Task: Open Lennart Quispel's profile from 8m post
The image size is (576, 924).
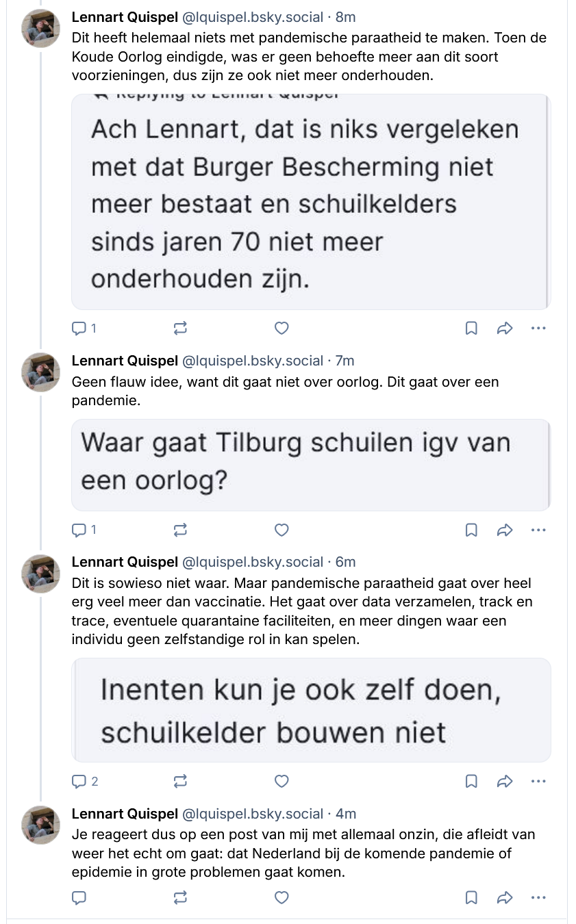Action: 124,16
